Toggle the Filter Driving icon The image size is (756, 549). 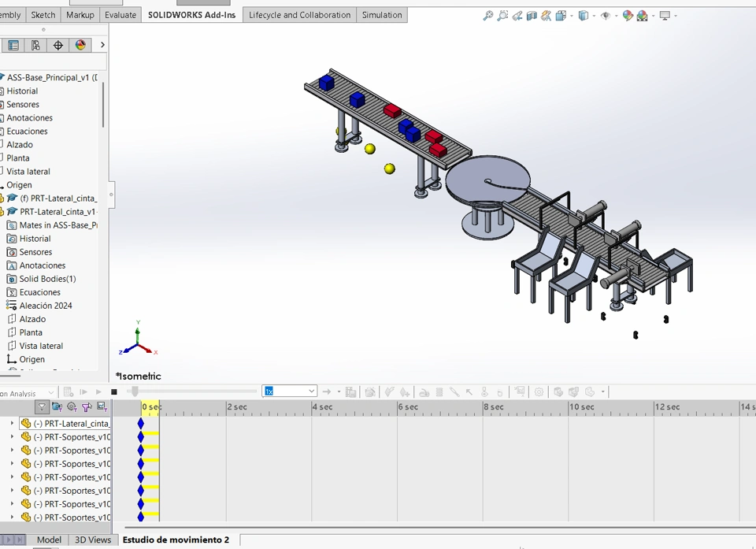click(72, 407)
